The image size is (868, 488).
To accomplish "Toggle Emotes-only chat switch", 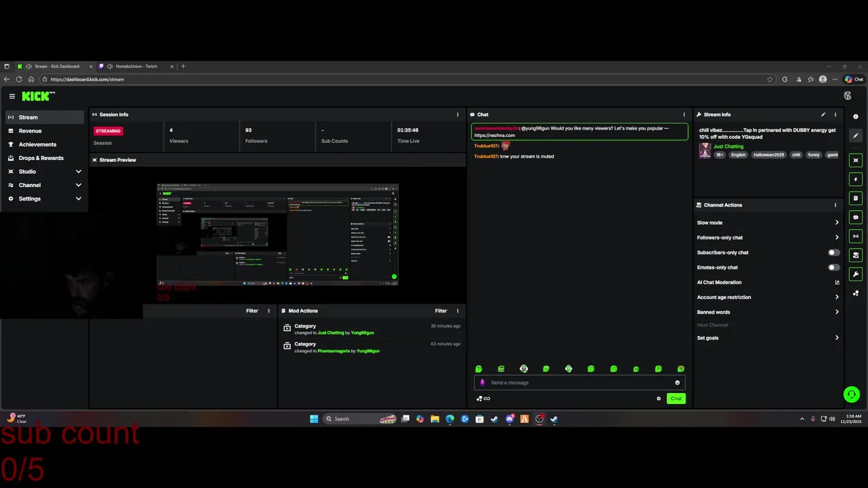I will 834,268.
